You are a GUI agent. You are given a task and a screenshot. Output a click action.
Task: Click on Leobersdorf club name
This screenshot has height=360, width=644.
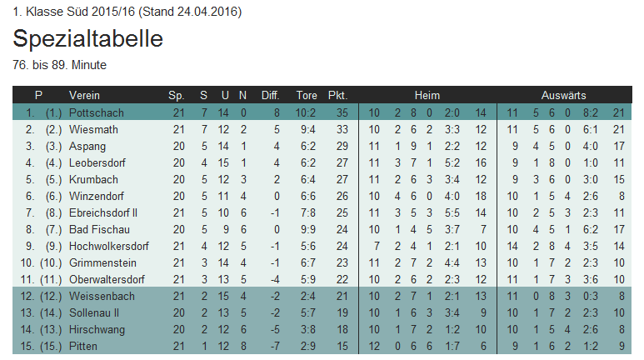97,162
